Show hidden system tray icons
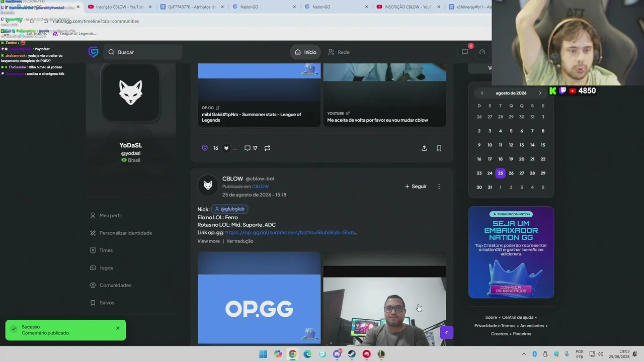 524,354
